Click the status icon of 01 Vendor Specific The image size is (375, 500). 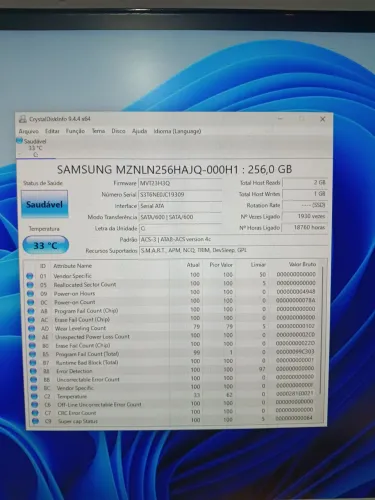pos(29,276)
